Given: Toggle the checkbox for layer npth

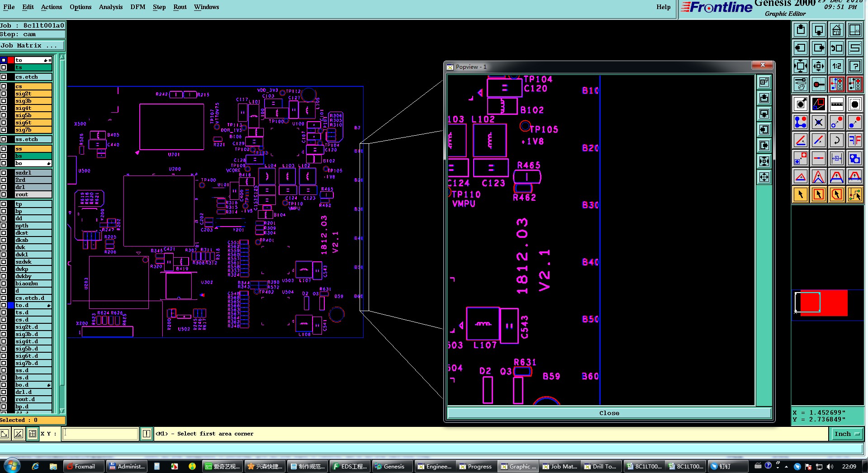Looking at the screenshot, I should tap(4, 226).
